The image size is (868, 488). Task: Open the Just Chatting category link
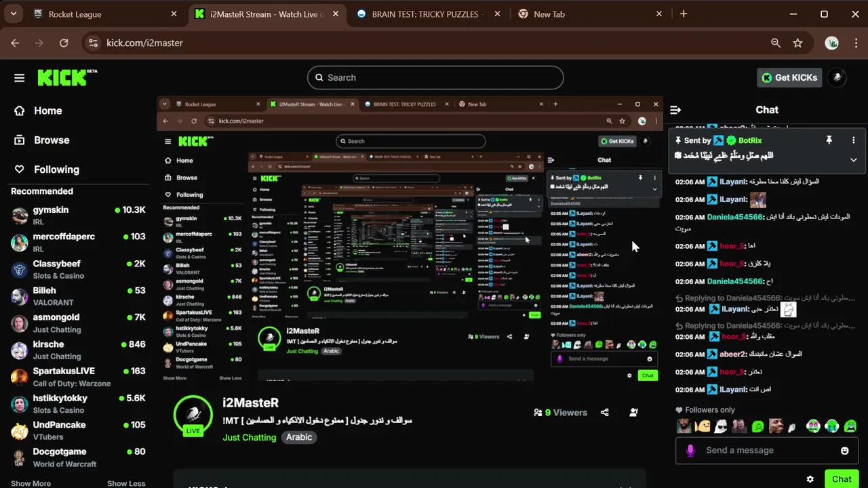(x=249, y=437)
